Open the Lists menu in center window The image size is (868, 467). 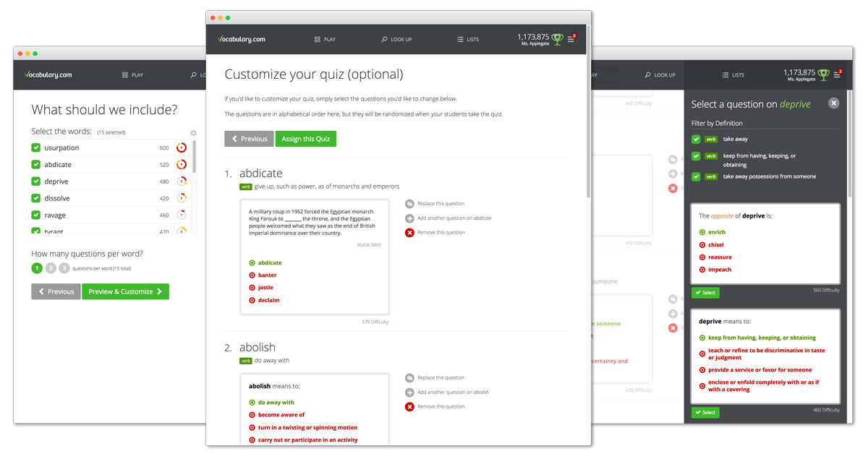tap(468, 40)
